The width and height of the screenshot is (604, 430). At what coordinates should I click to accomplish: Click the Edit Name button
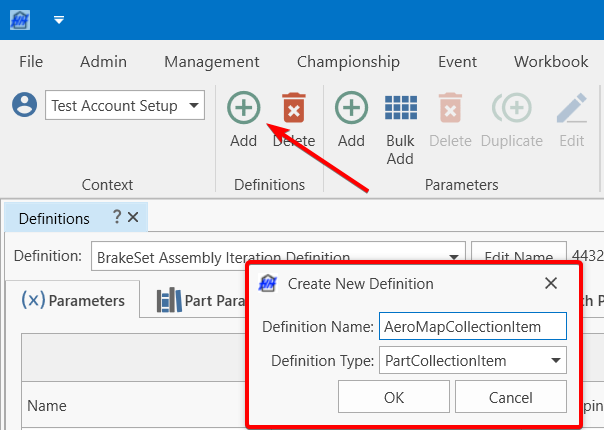tap(514, 257)
